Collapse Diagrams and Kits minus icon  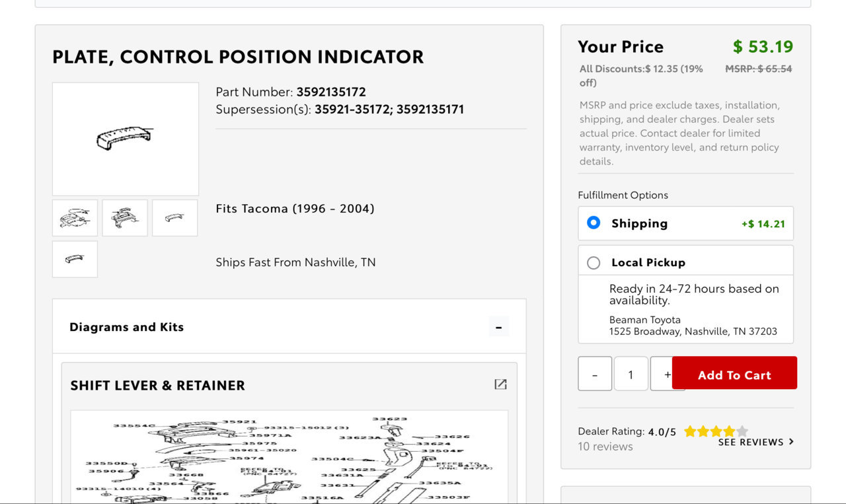click(499, 327)
